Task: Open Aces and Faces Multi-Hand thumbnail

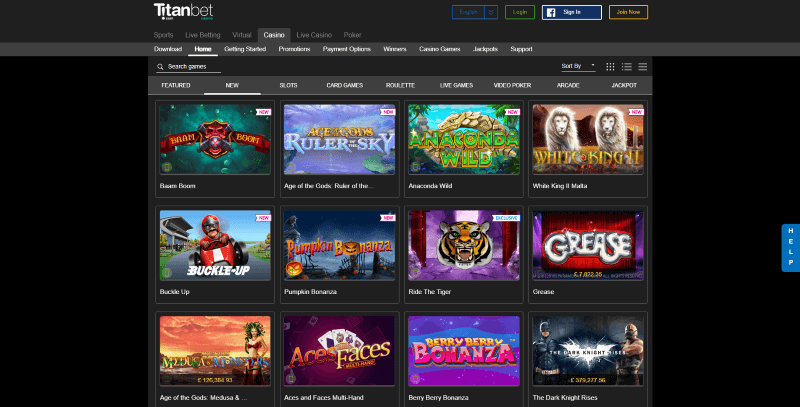Action: pos(339,351)
